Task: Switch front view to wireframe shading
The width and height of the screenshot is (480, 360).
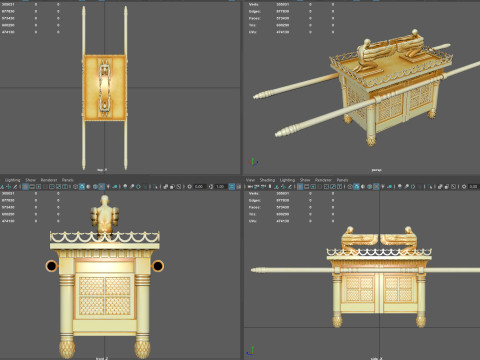Action: pyautogui.click(x=75, y=187)
